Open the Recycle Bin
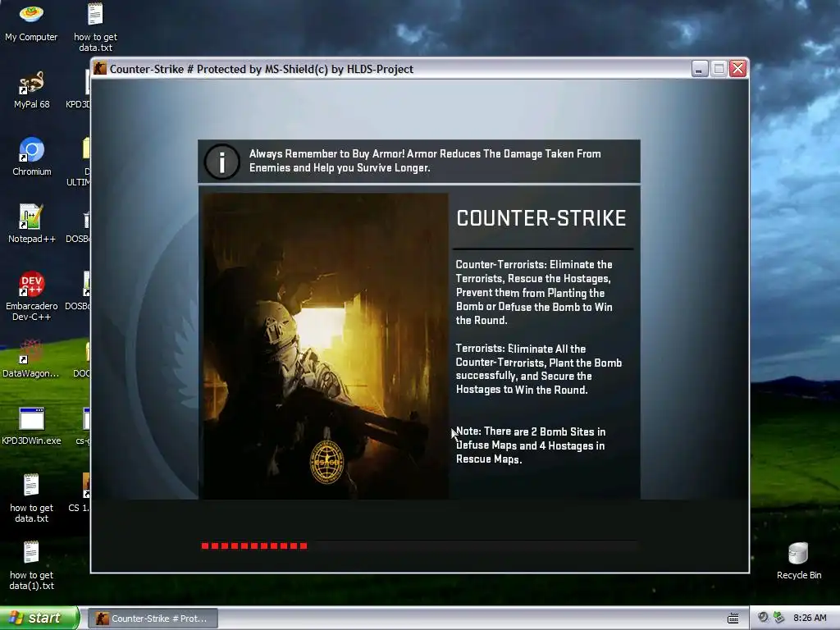This screenshot has height=630, width=840. pos(798,561)
